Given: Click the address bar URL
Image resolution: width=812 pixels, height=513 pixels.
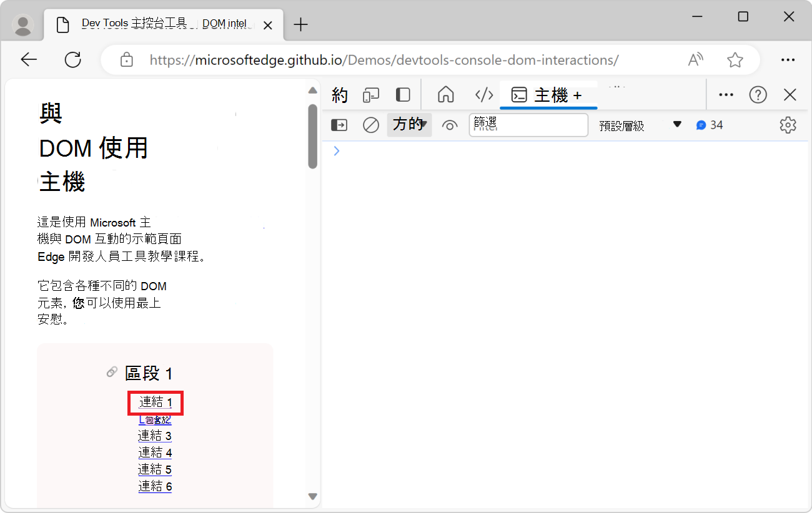Looking at the screenshot, I should [x=384, y=60].
